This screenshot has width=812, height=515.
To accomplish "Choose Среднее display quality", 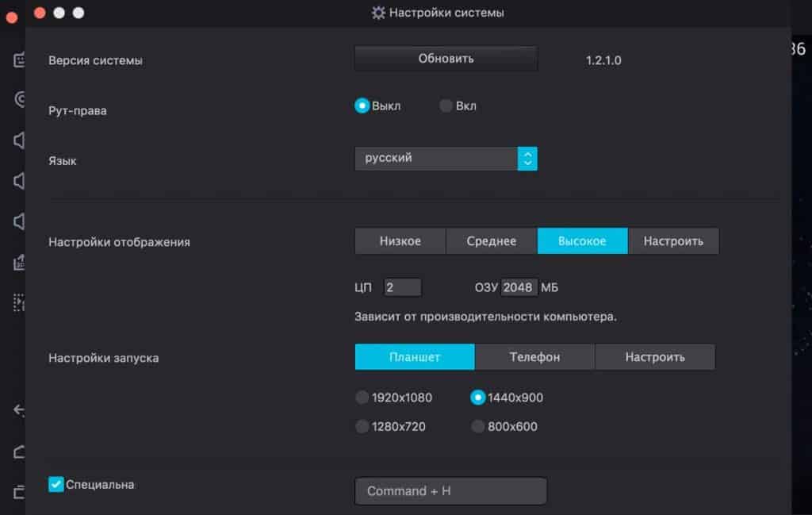I will (491, 241).
